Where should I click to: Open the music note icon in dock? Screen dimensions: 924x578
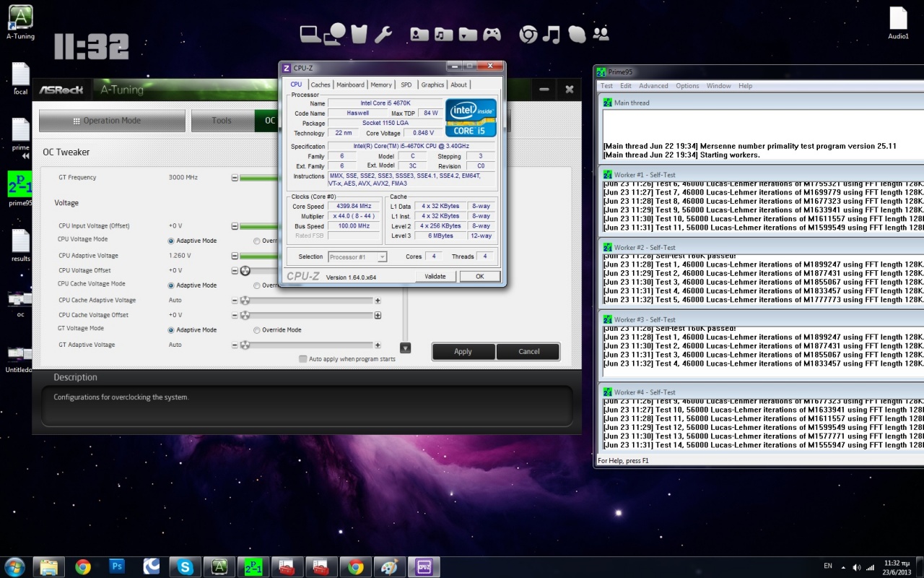pos(552,34)
